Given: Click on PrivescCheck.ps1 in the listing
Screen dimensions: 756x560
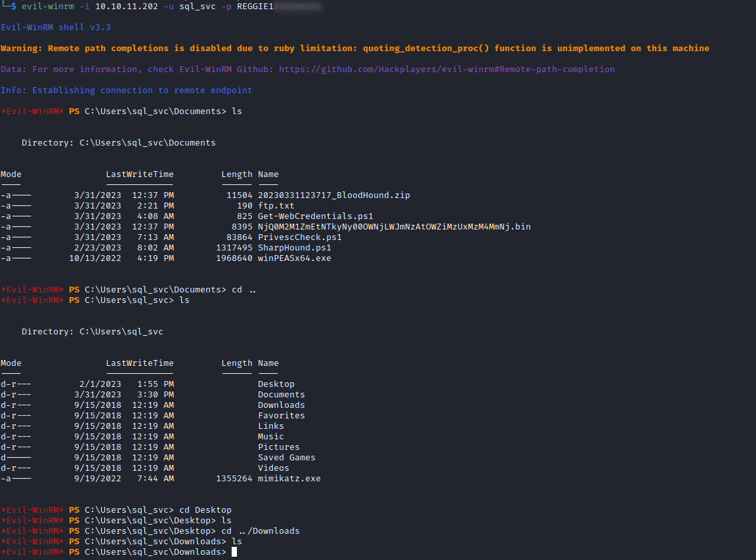Looking at the screenshot, I should (x=299, y=237).
